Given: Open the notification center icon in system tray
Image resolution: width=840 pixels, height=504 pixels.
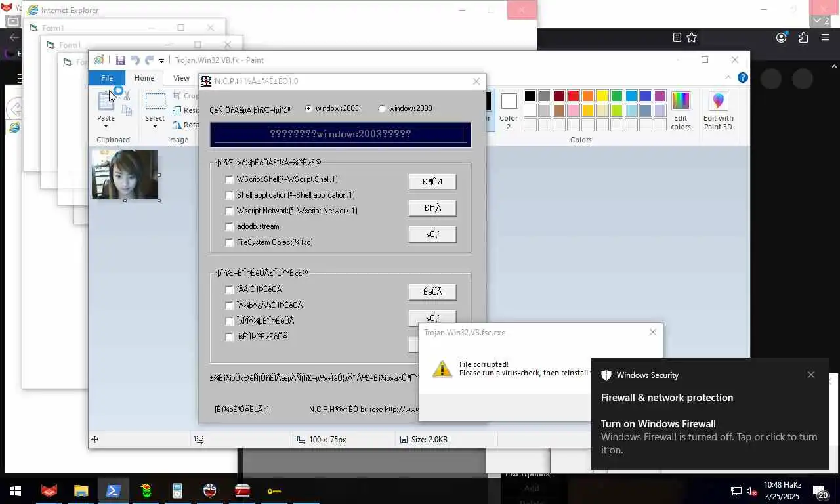Looking at the screenshot, I should 820,491.
